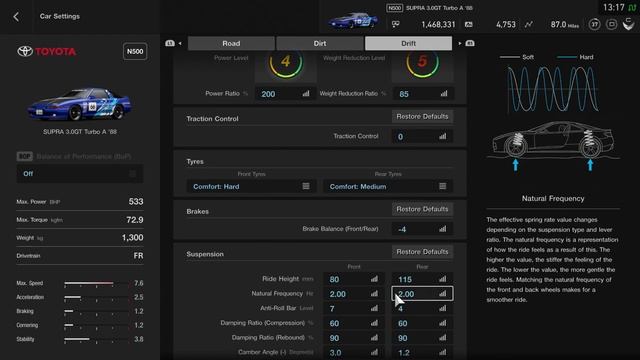
Task: Click the L1 button icon before the tabs
Action: (170, 43)
